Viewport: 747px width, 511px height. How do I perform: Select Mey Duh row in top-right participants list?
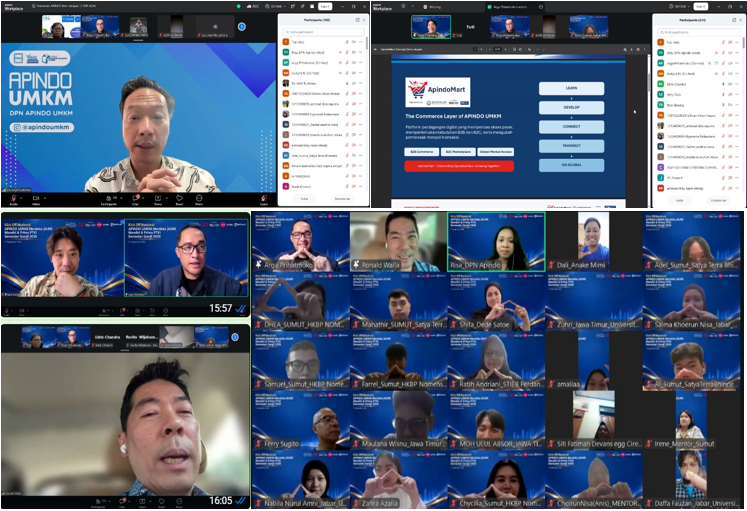[x=698, y=94]
